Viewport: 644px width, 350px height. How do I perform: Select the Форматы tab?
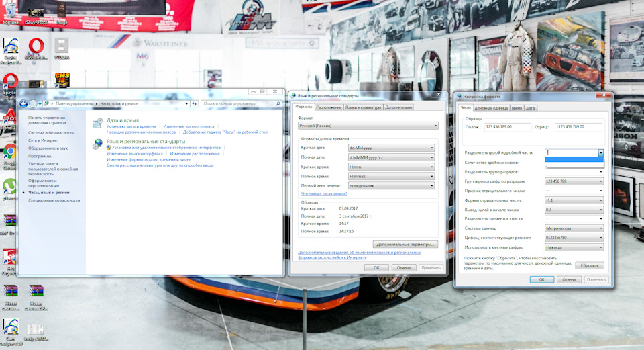click(x=304, y=107)
